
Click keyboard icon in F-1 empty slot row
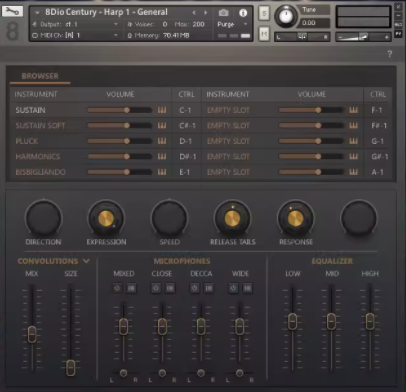353,110
